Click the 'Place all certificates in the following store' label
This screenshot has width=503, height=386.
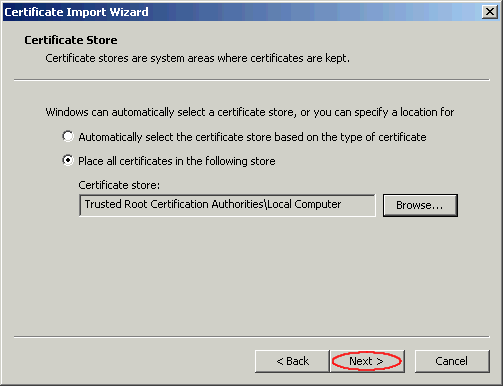click(x=177, y=161)
